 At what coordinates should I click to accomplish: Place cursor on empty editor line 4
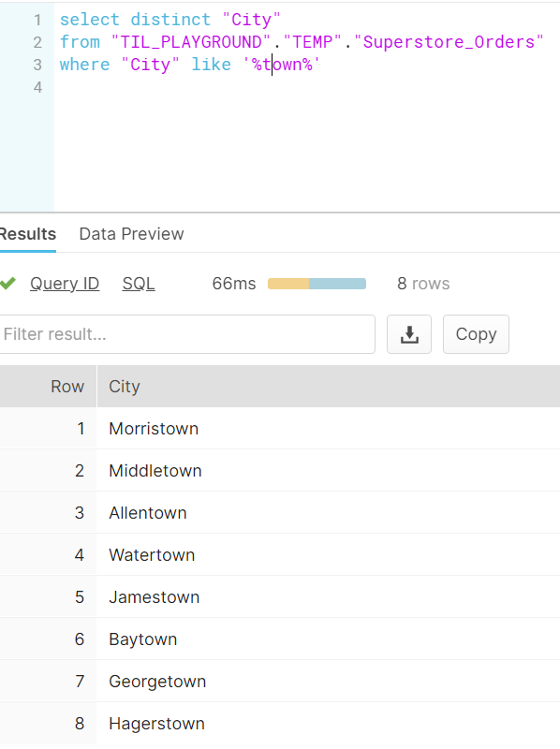(306, 87)
